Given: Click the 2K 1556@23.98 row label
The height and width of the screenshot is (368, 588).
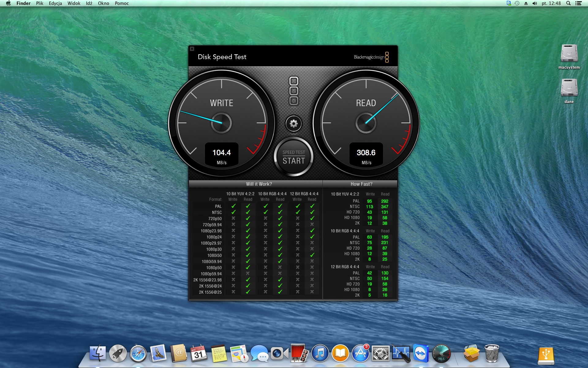Looking at the screenshot, I should [x=207, y=280].
